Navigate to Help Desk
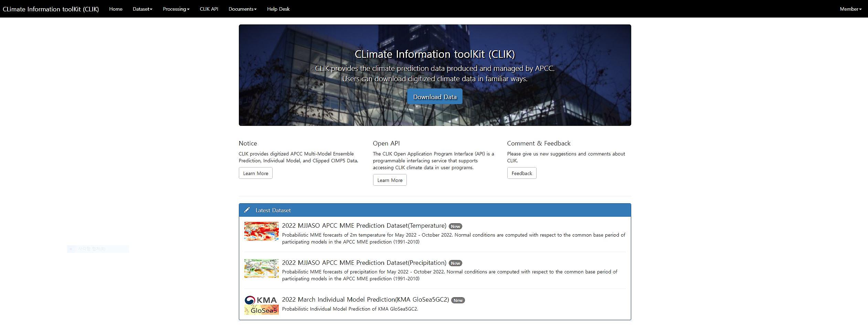This screenshot has height=325, width=868. click(x=278, y=9)
